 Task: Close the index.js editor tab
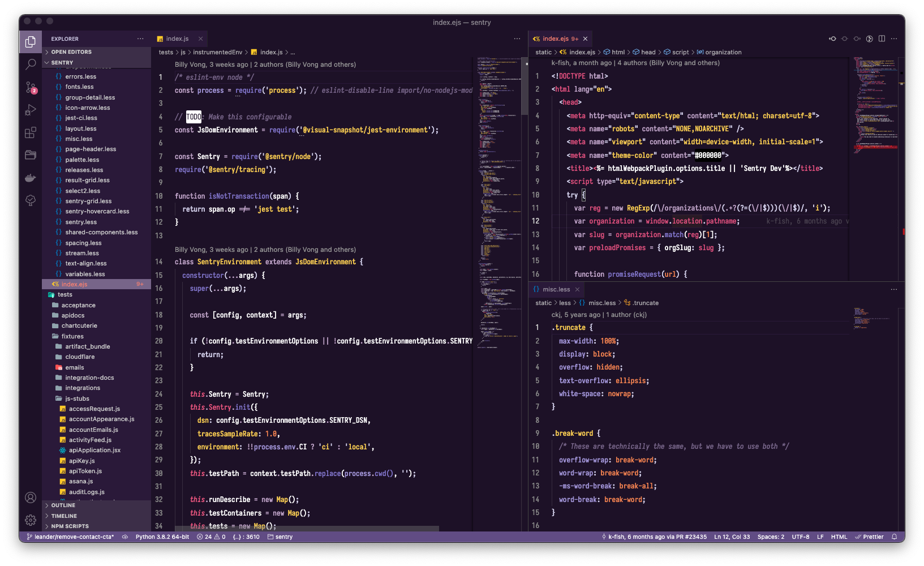pos(200,38)
